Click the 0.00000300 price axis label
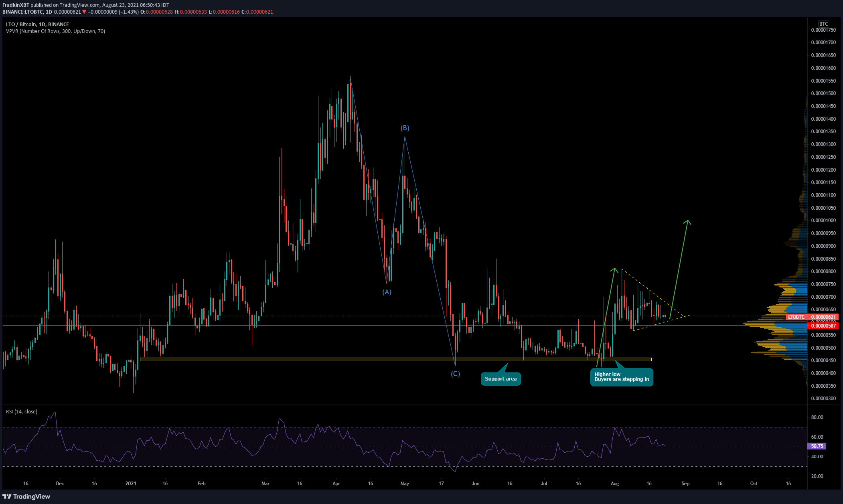 823,399
